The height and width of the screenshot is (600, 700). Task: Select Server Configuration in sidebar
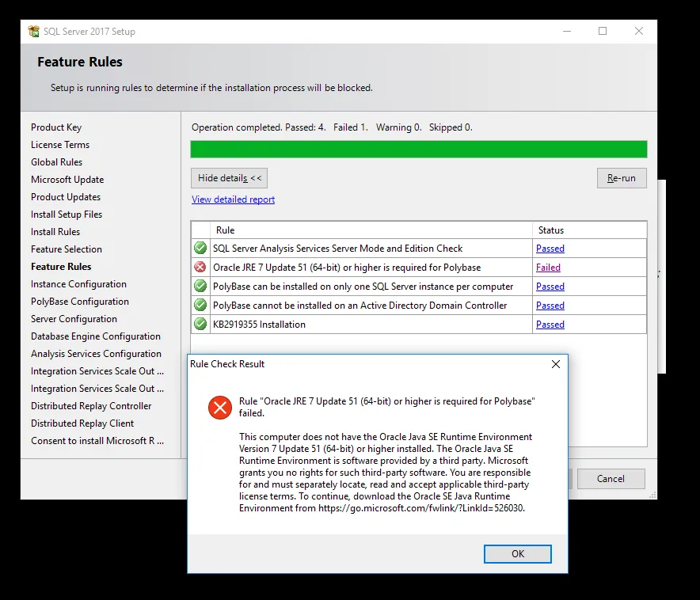coord(74,318)
